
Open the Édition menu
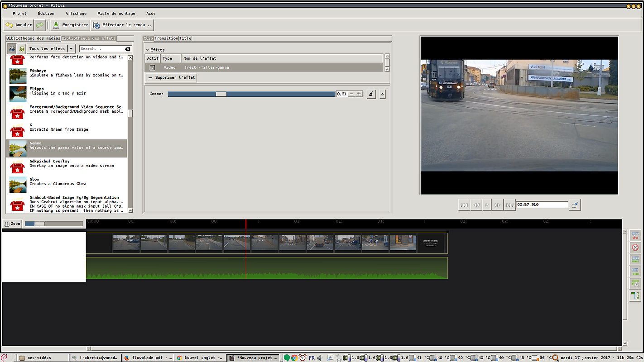46,13
